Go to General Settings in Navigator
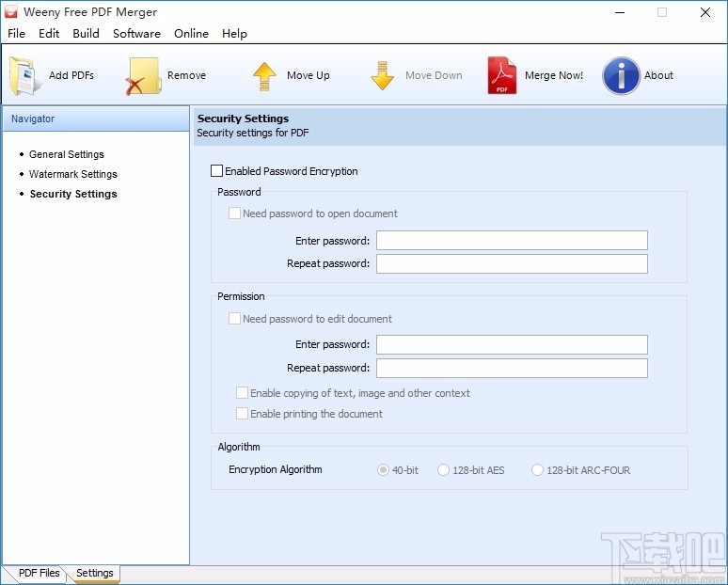Image resolution: width=728 pixels, height=585 pixels. pyautogui.click(x=67, y=154)
